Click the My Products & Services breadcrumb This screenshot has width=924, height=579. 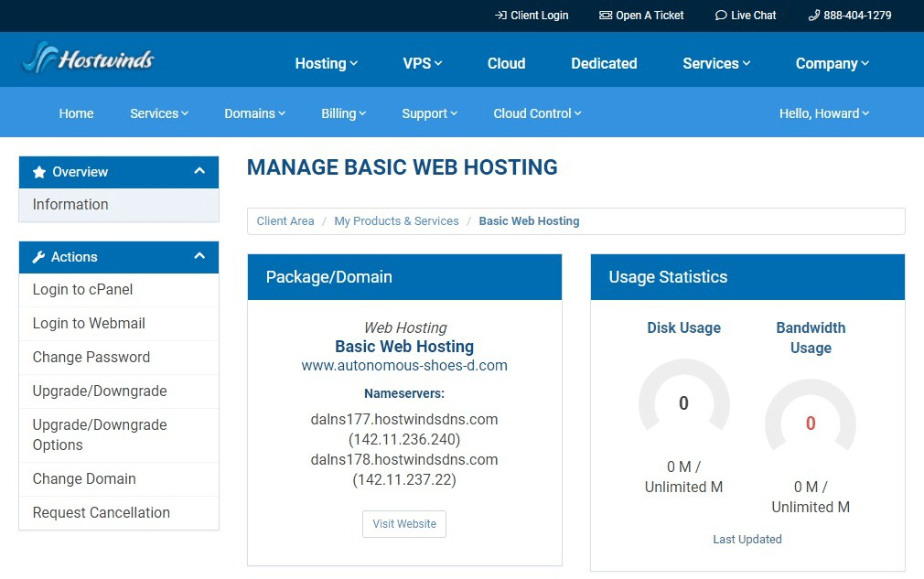point(396,220)
